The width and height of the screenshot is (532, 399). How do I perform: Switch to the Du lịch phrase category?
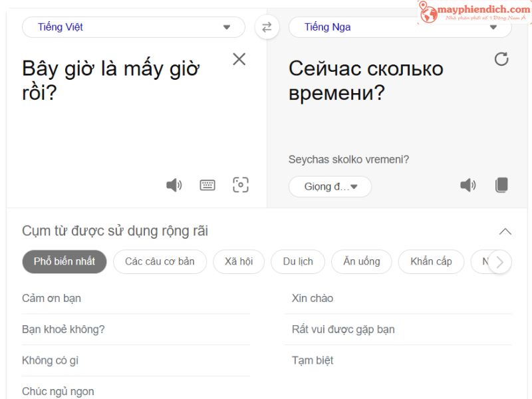[x=297, y=261]
